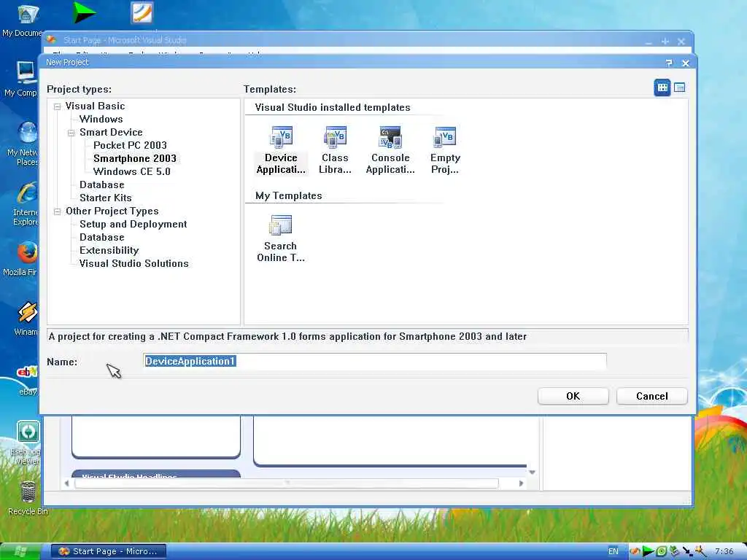
Task: Click the project Name input field
Action: point(374,362)
